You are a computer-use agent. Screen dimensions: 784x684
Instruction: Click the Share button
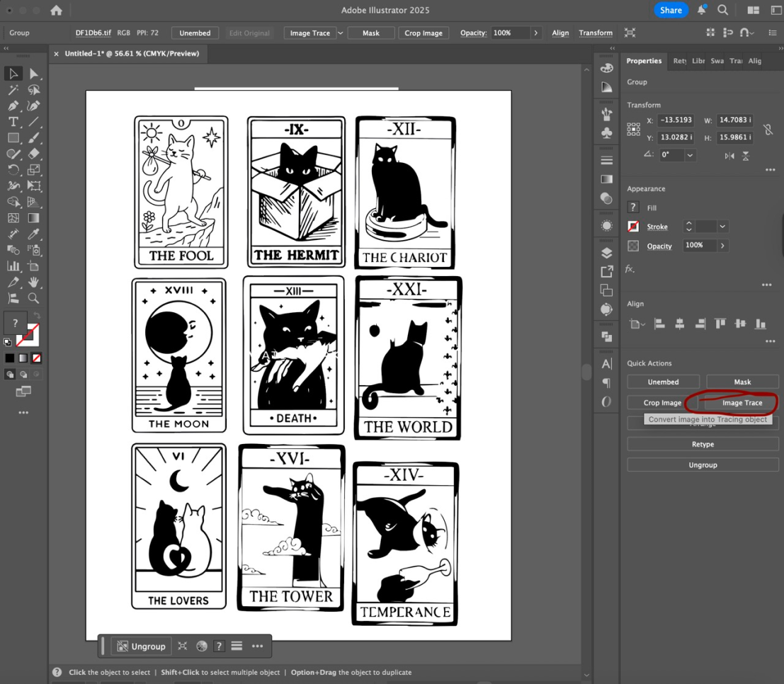670,10
